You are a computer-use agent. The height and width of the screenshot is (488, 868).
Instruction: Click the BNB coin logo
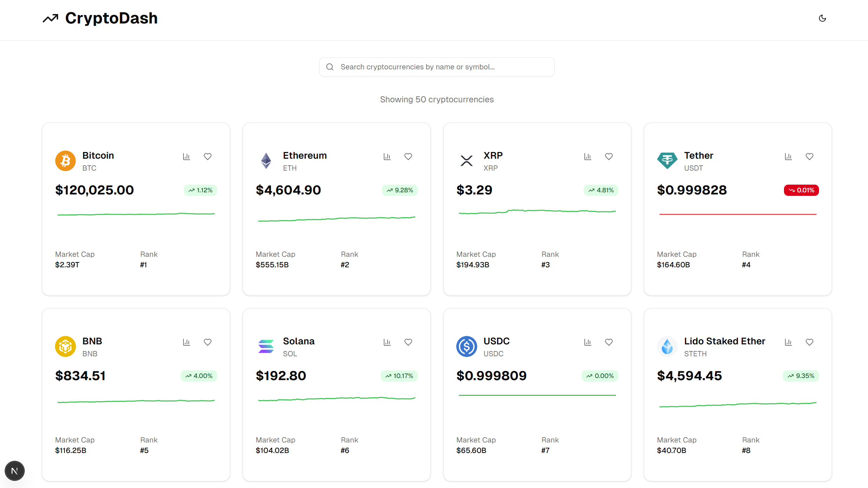[x=65, y=346]
